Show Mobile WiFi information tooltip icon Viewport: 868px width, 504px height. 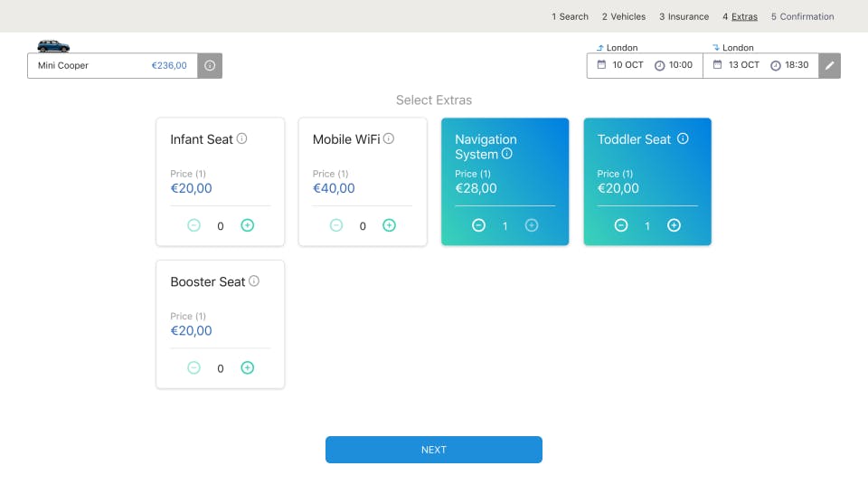(389, 139)
